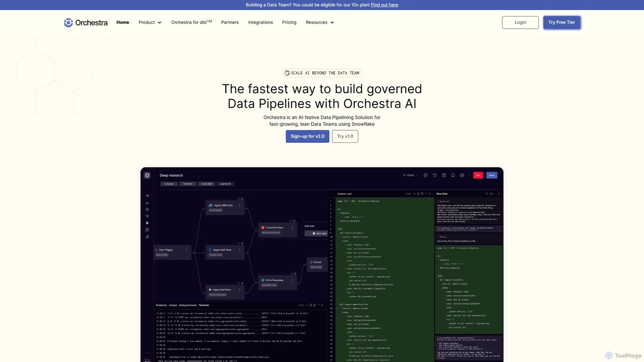The image size is (644, 362).
Task: Click the cube icon in the demo sidebar
Action: point(147,216)
